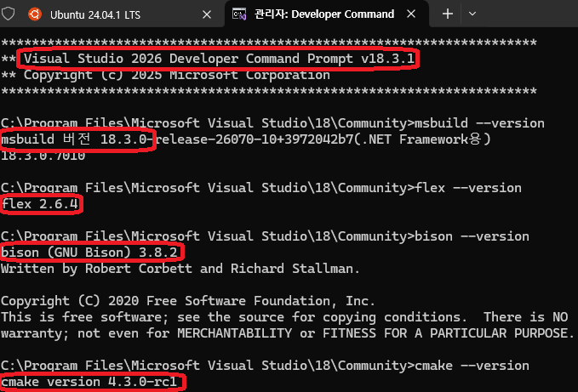Open a new terminal tab with plus button
This screenshot has width=578, height=392.
pyautogui.click(x=448, y=14)
